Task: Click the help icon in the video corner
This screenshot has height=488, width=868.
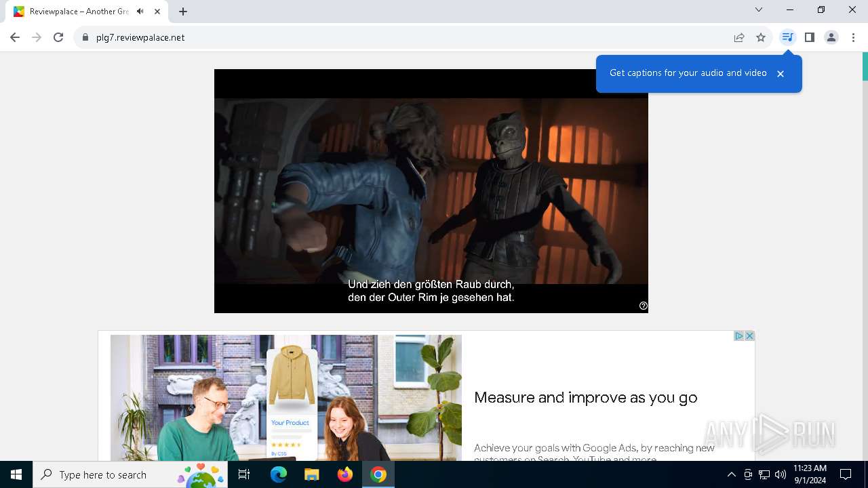Action: [x=643, y=306]
